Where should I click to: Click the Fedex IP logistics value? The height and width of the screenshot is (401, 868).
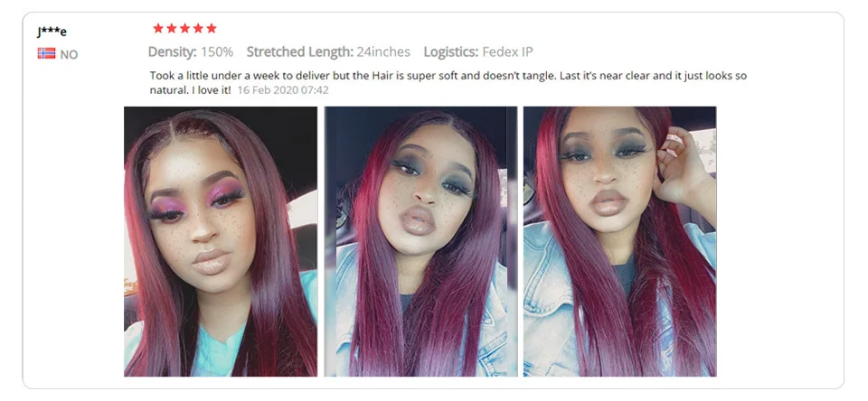coord(507,52)
